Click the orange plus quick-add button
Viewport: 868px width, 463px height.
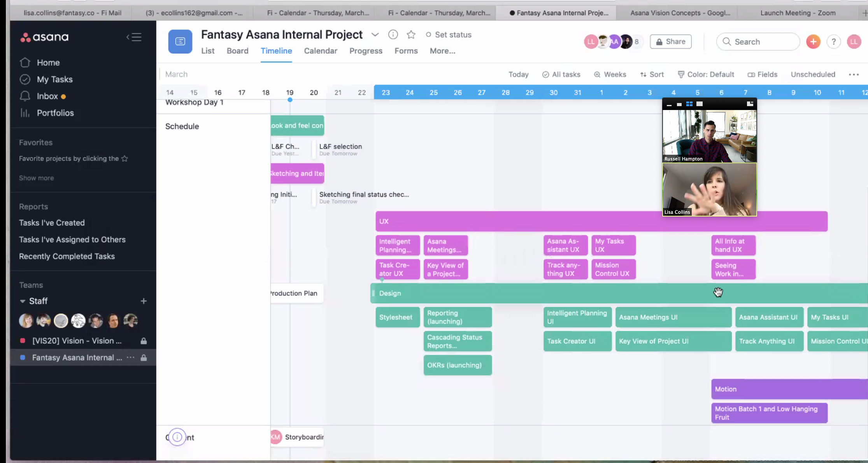813,42
